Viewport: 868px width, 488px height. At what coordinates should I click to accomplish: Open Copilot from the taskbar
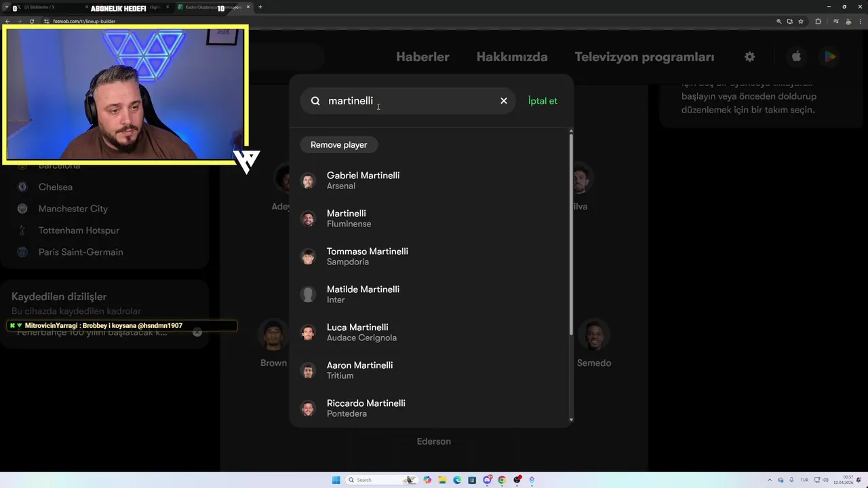[x=427, y=480]
